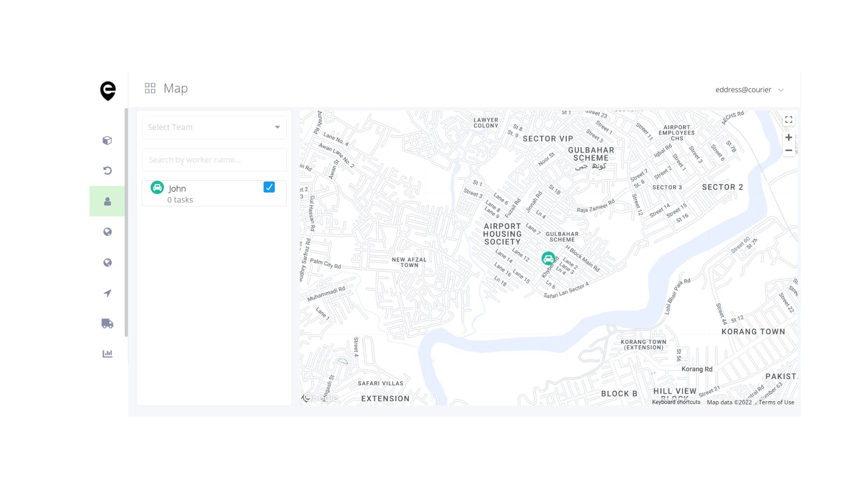Click the search by worker name field
868x488 pixels.
214,160
